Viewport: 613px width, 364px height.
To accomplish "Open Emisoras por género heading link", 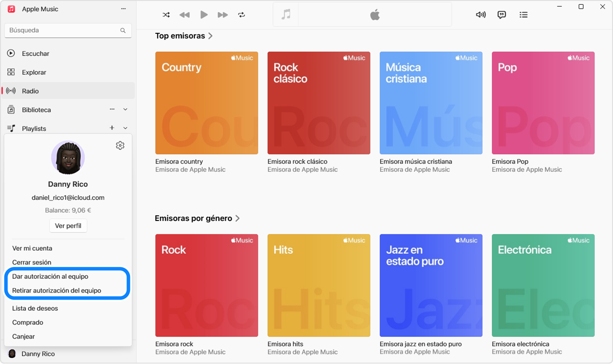I will pyautogui.click(x=194, y=218).
